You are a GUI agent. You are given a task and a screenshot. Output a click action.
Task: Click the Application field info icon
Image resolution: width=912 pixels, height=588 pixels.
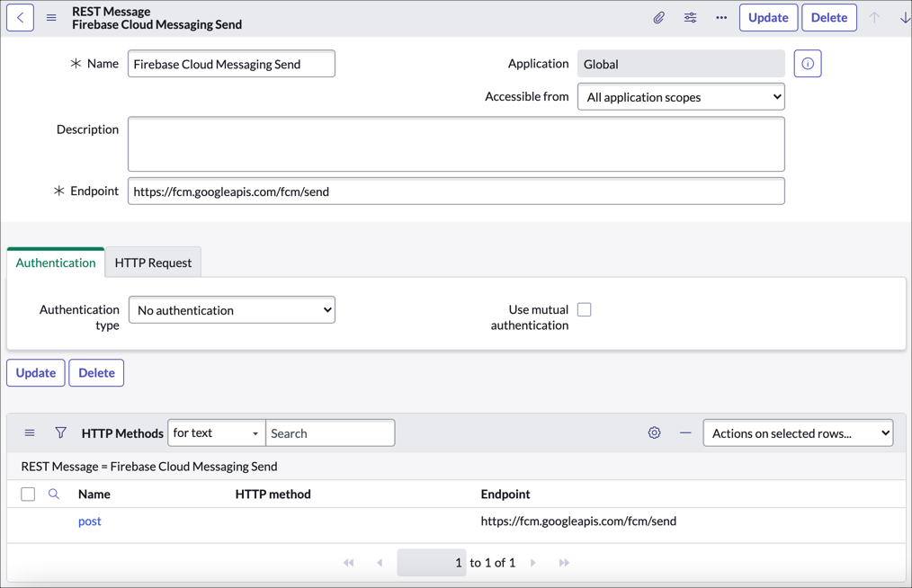[807, 63]
